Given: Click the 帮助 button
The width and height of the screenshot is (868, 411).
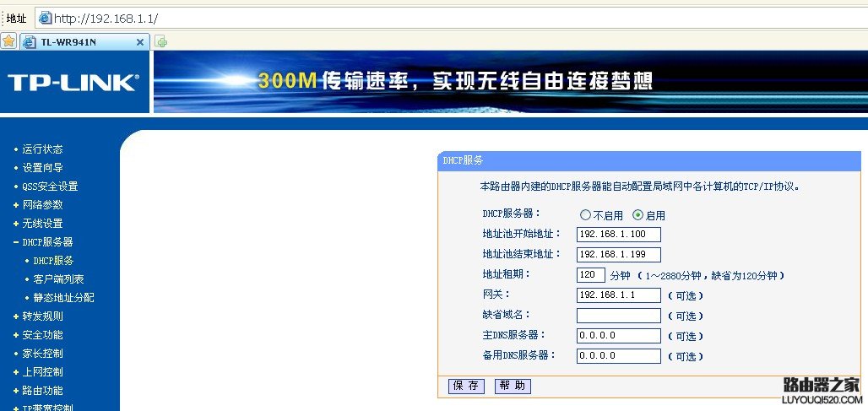Looking at the screenshot, I should [512, 386].
